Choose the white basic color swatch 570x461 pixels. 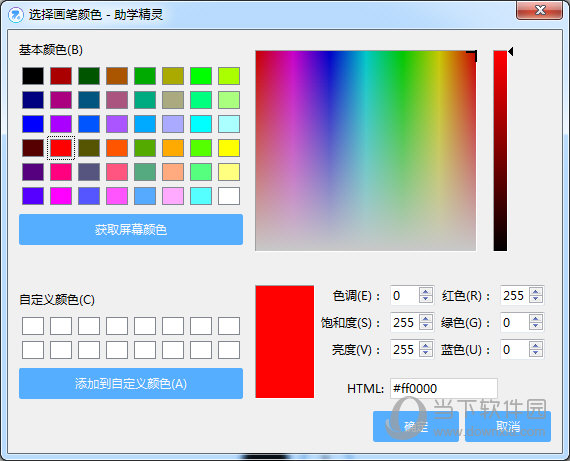229,196
